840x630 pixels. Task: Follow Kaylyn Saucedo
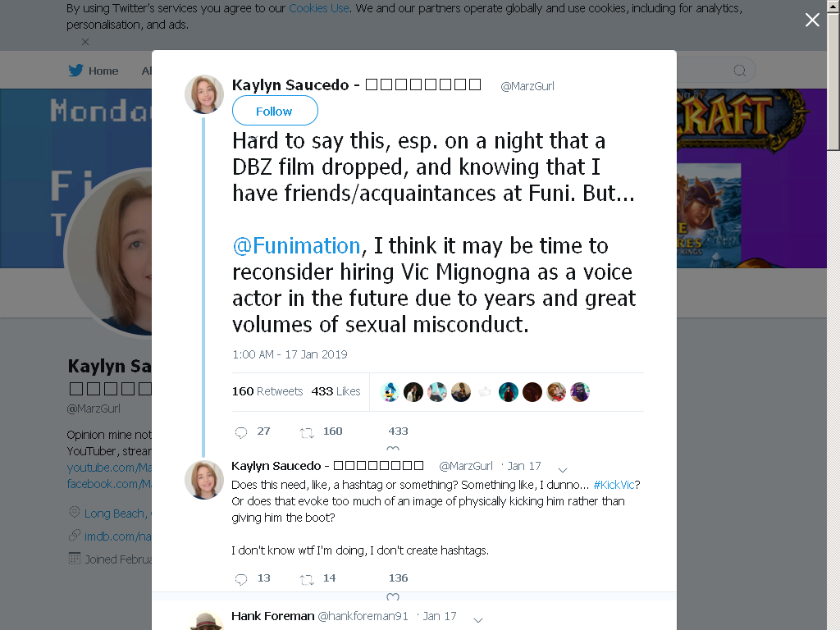coord(275,111)
